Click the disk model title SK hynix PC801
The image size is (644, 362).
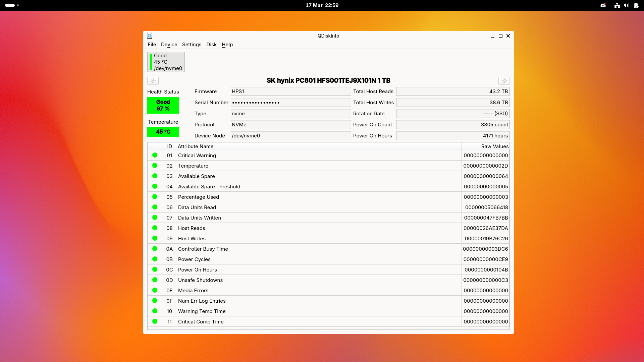point(328,80)
